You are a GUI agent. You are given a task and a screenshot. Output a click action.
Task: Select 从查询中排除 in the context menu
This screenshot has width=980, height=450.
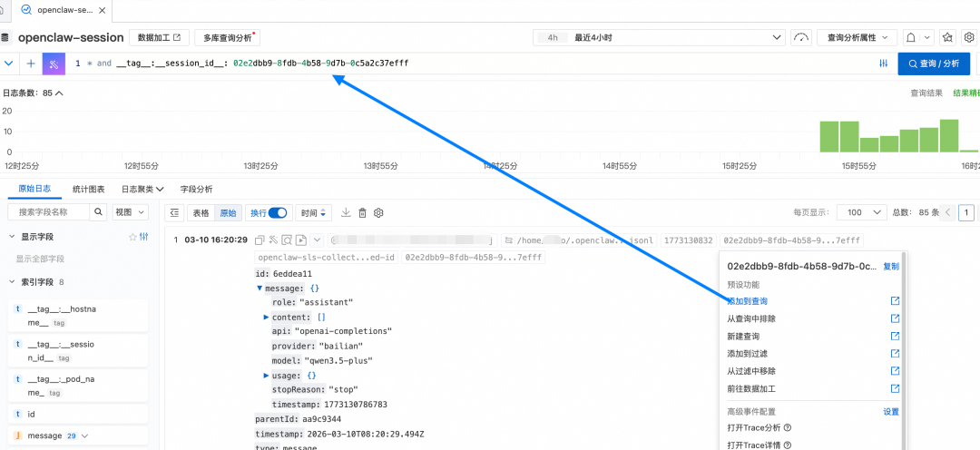pos(751,318)
